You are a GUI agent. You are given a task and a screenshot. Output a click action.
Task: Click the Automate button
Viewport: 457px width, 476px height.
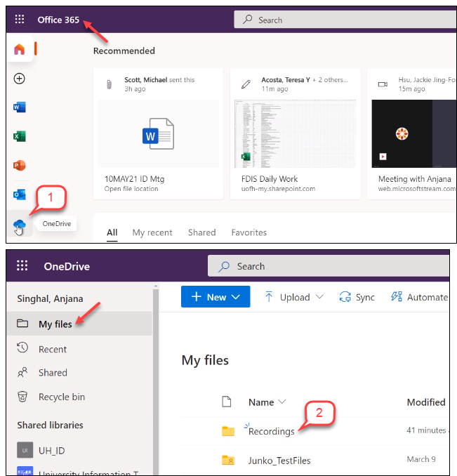419,297
